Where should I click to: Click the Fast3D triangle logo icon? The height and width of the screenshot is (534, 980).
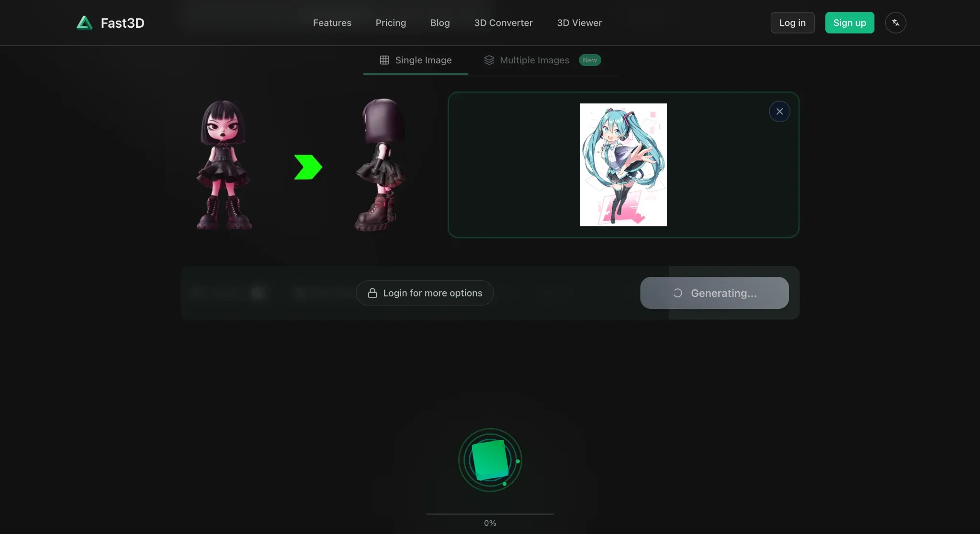(84, 23)
